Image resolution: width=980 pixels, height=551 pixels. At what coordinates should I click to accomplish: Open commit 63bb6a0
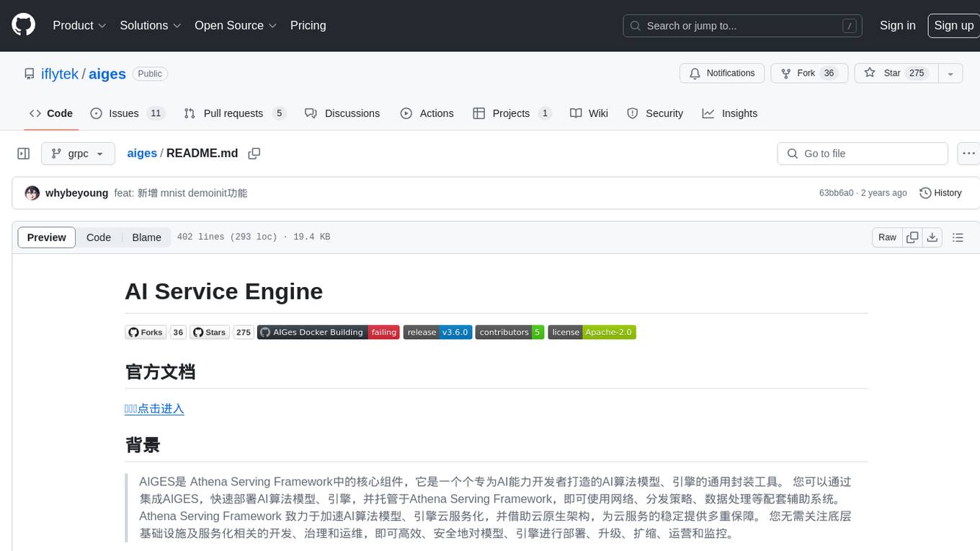pos(836,193)
